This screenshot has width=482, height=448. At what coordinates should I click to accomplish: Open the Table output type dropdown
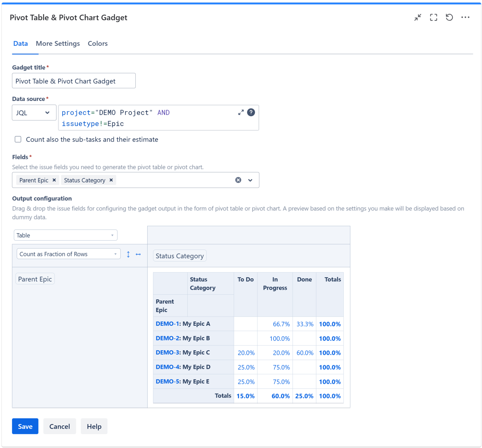tap(65, 235)
